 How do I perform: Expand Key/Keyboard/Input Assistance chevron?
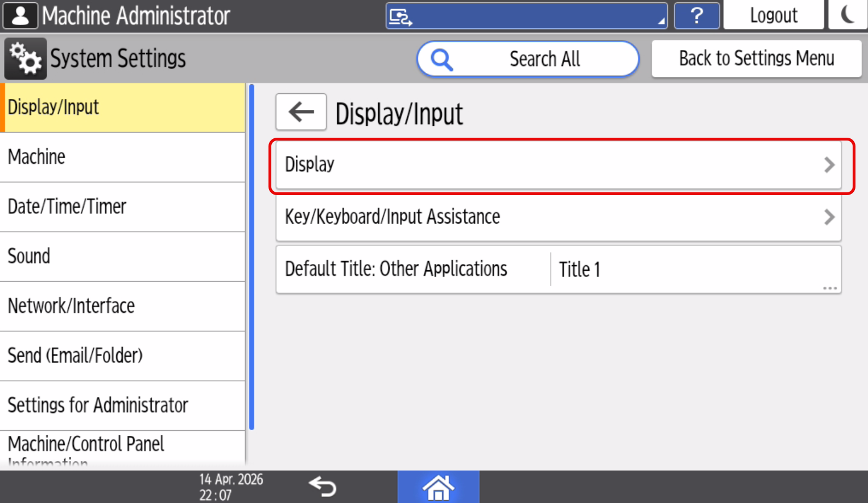tap(829, 217)
